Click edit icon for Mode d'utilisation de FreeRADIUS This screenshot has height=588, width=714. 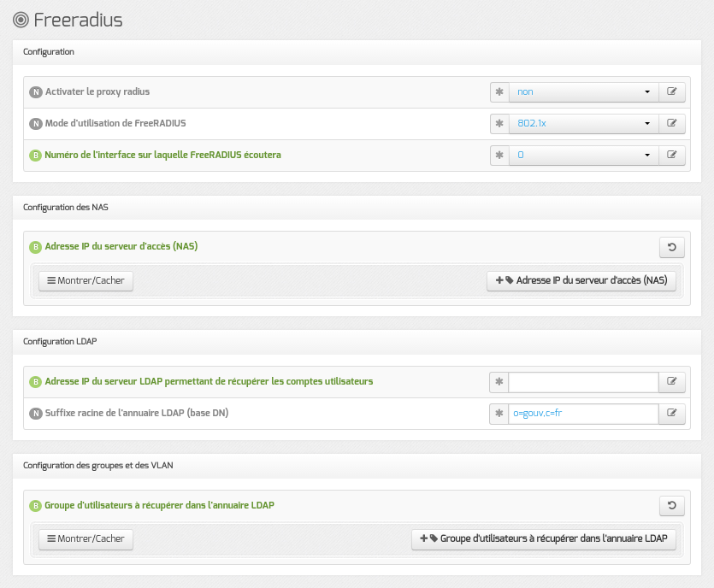(x=671, y=123)
